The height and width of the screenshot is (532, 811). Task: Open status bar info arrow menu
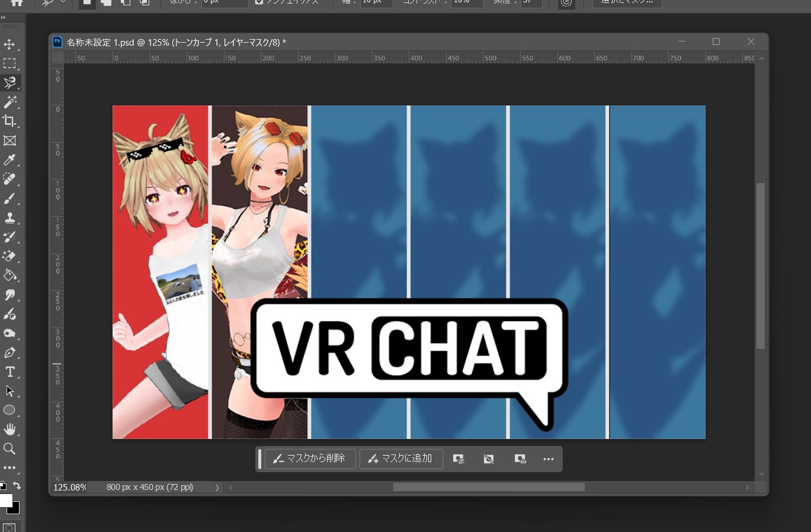(217, 488)
